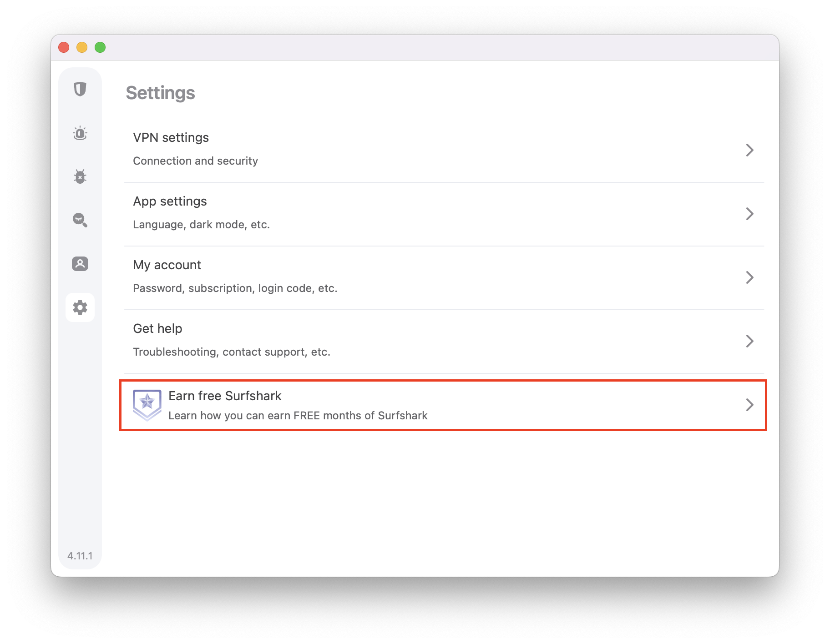Select the Settings gear icon in sidebar

pyautogui.click(x=80, y=307)
